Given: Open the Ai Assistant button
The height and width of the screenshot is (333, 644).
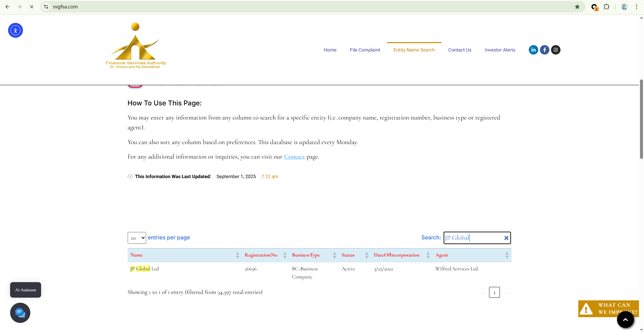Looking at the screenshot, I should click(x=26, y=290).
